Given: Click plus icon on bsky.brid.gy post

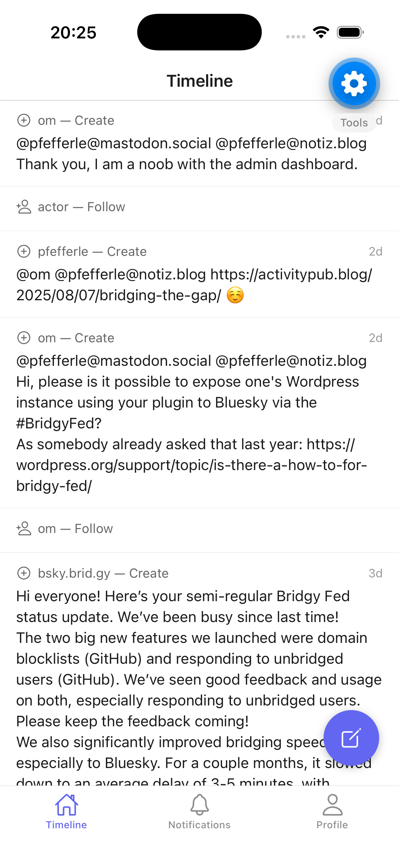Looking at the screenshot, I should (x=24, y=573).
